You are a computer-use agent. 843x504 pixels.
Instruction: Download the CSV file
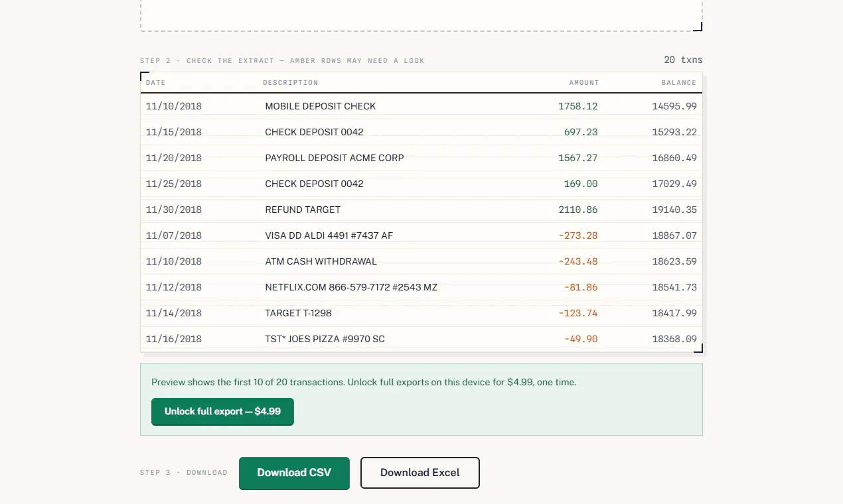point(294,473)
